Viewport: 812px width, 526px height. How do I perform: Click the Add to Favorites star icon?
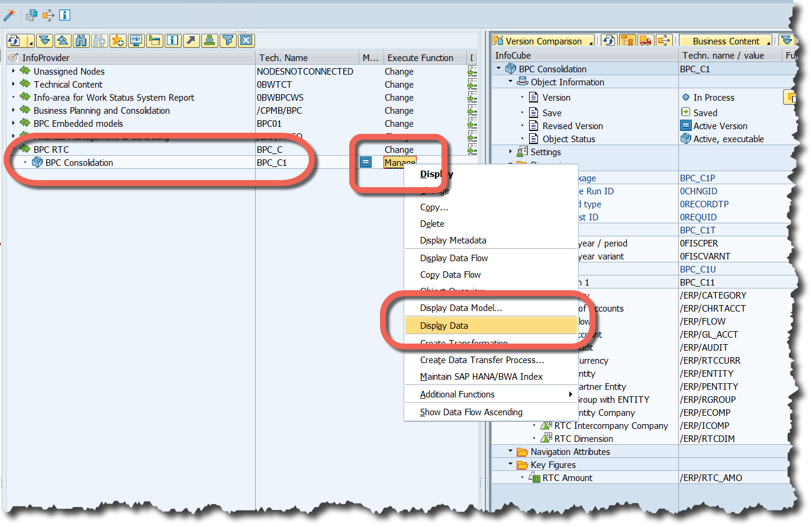[118, 40]
